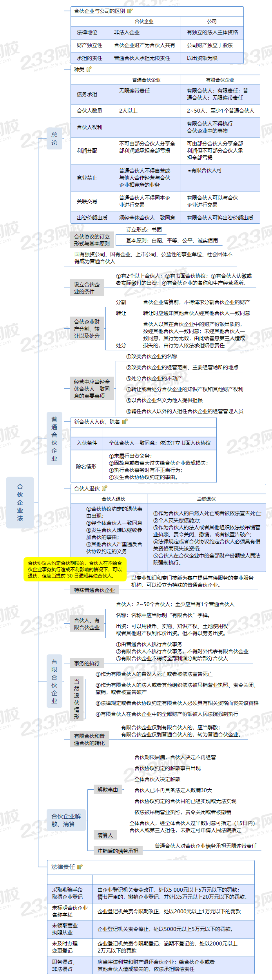Select the 合伙企业财产分割、转让以及处分 node
The width and height of the screenshot is (272, 980).
pos(87,329)
